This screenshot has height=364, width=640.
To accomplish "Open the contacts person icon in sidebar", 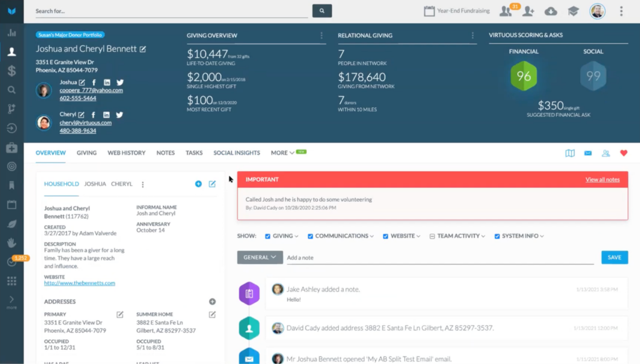I will click(12, 52).
